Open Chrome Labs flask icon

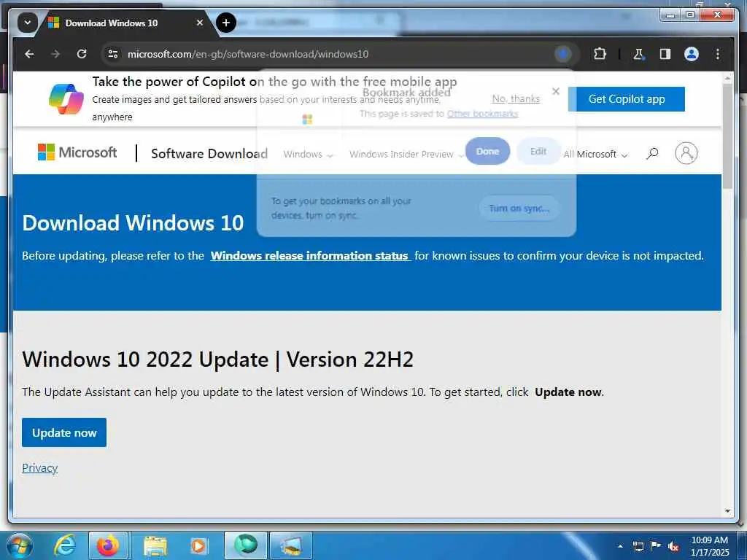click(639, 54)
